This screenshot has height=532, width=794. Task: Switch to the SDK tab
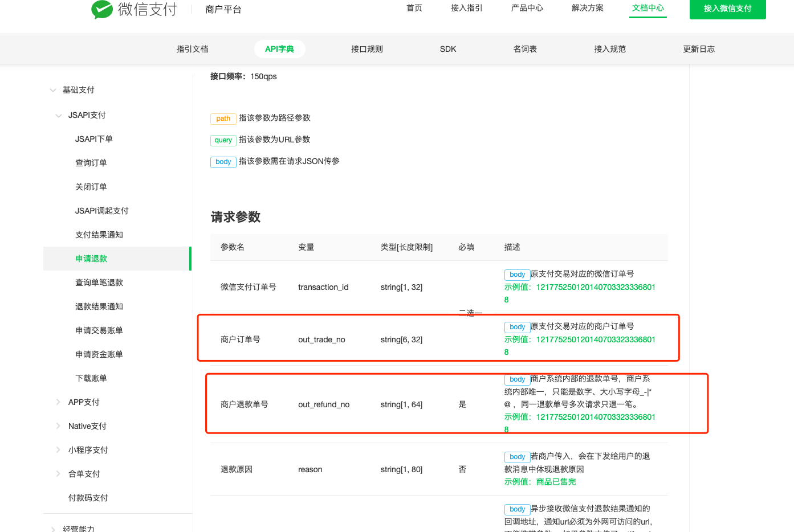pyautogui.click(x=448, y=49)
